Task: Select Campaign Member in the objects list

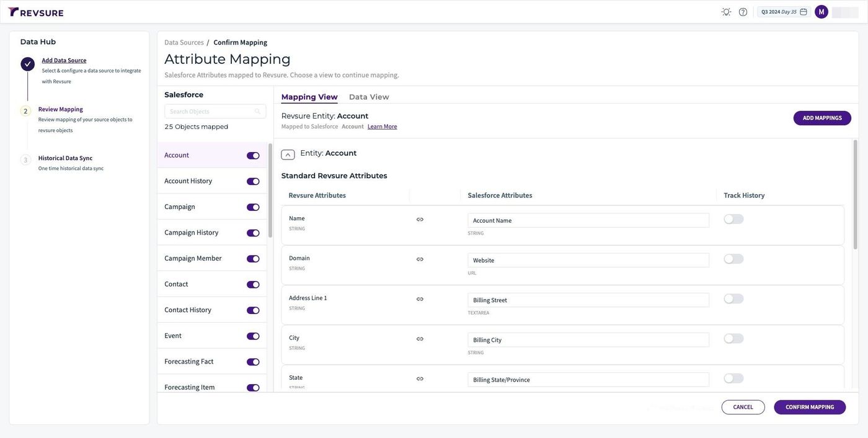Action: click(212, 258)
